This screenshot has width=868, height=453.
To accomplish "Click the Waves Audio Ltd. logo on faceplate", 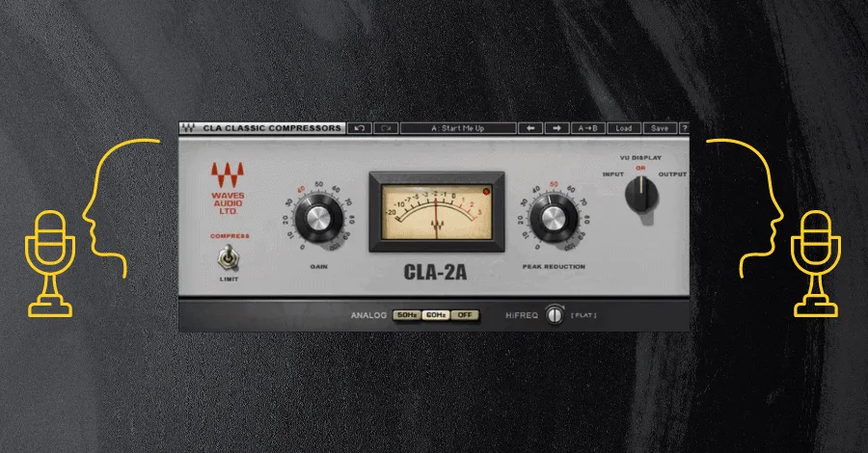I will pyautogui.click(x=228, y=188).
